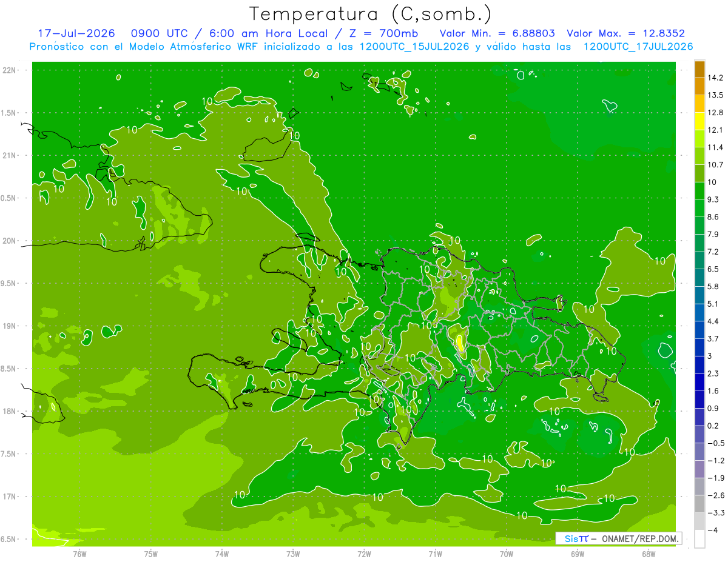Click the "10.7" colorbar value
Screen dimensions: 728x562
coord(715,165)
